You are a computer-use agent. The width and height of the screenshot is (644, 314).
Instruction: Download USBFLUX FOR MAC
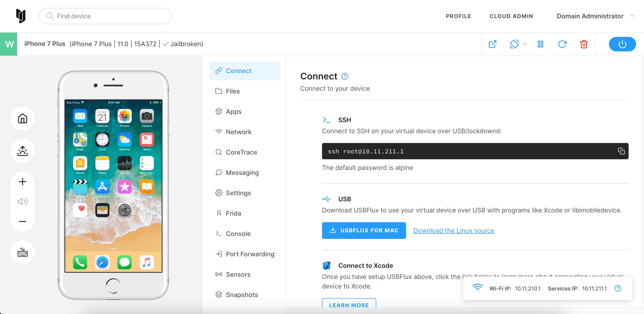(364, 231)
